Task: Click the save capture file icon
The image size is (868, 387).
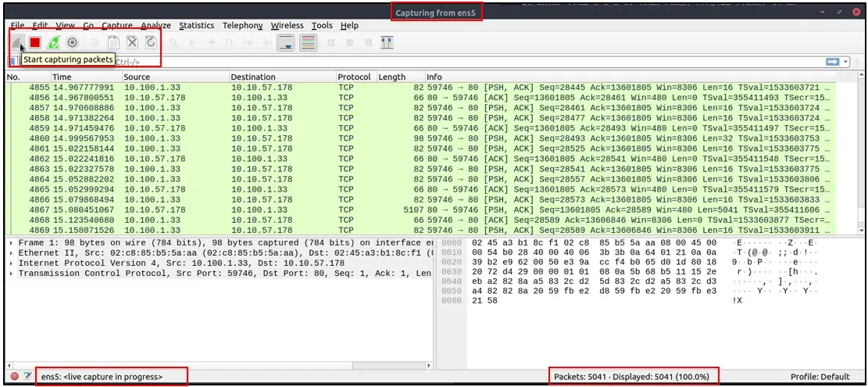Action: 113,42
